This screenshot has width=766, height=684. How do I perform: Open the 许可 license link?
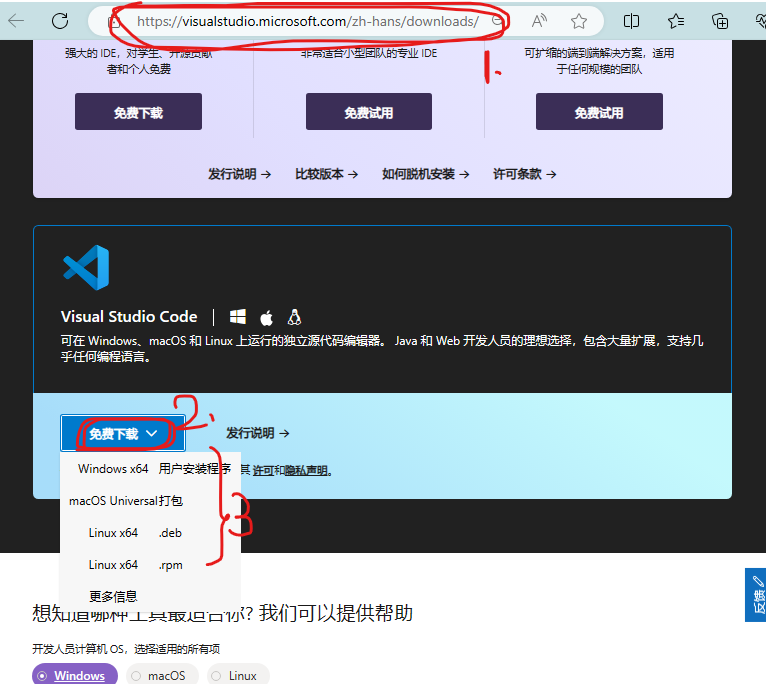pos(263,470)
